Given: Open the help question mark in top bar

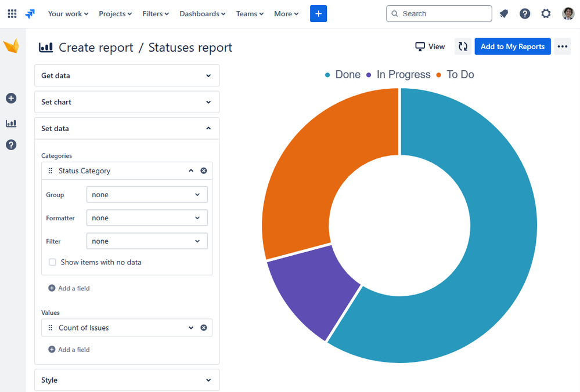Looking at the screenshot, I should (524, 14).
